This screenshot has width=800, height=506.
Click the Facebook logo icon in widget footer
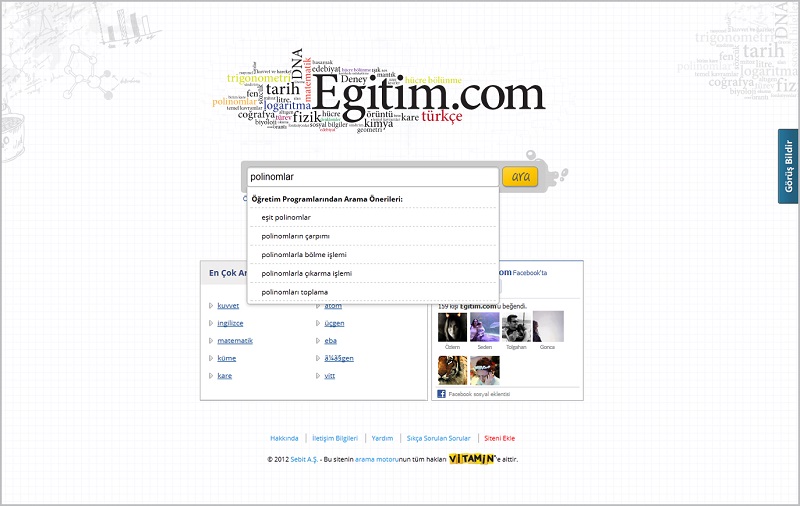(442, 394)
